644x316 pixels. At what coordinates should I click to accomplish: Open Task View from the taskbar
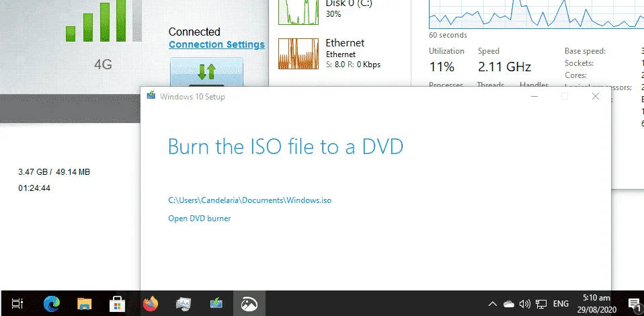click(x=17, y=304)
